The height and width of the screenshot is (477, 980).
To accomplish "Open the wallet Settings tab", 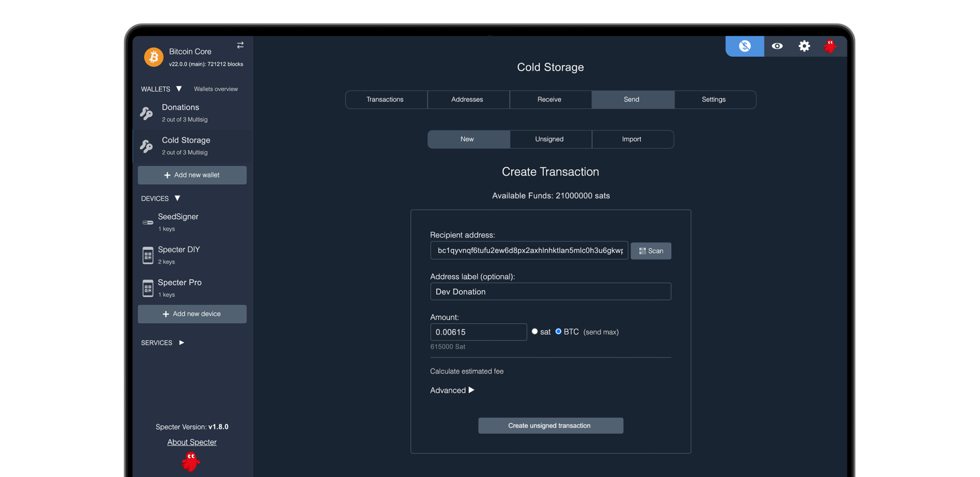I will 715,100.
